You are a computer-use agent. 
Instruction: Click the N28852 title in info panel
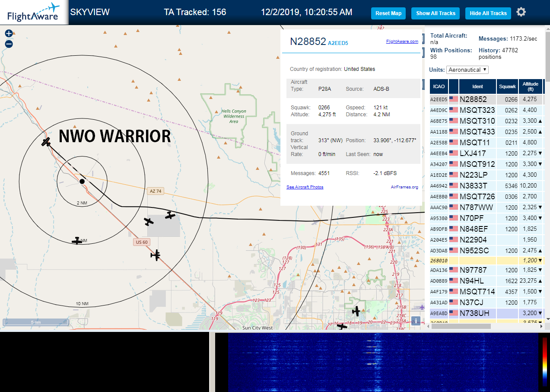point(308,41)
